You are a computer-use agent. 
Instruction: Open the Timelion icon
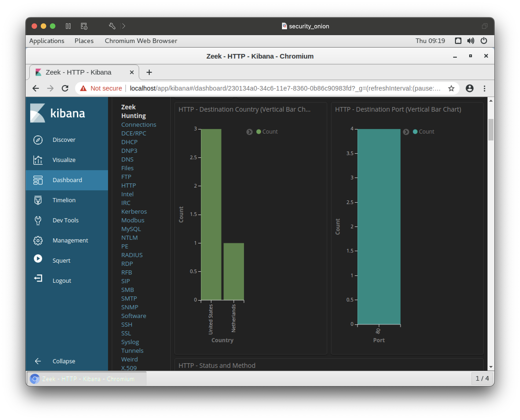coord(38,200)
